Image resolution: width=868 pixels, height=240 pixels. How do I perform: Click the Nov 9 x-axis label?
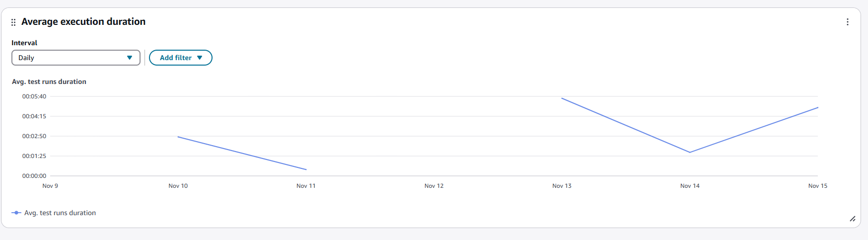point(50,186)
